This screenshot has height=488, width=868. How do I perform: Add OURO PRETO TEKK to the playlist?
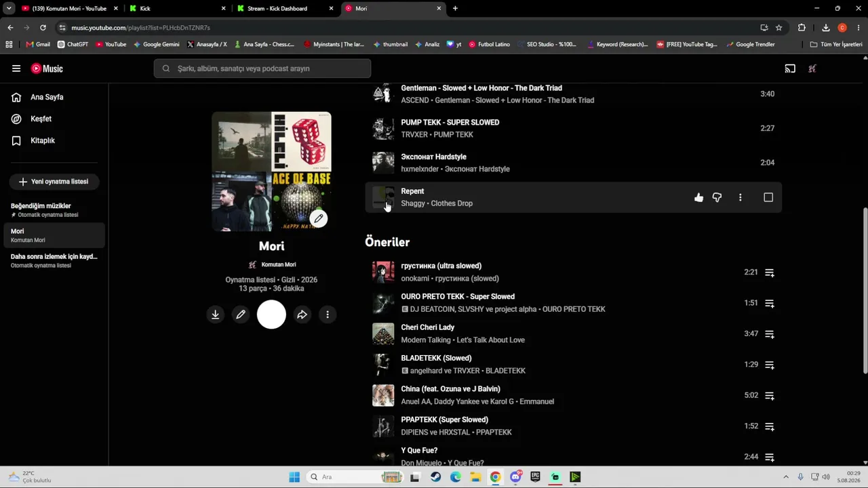770,304
